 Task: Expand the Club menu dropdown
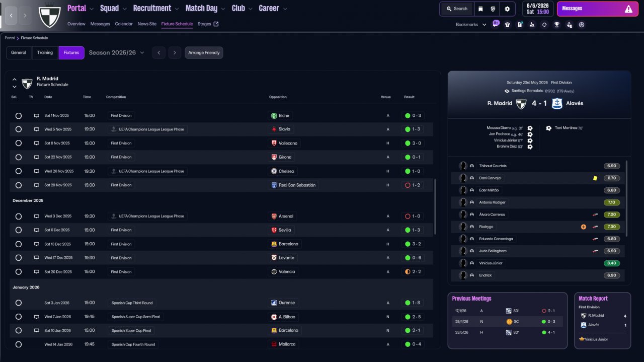(x=250, y=9)
